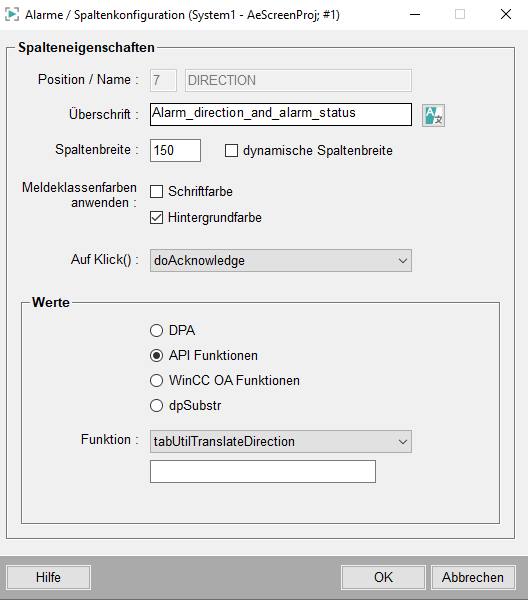Click the Spaltenbreite field showing 150
Image resolution: width=528 pixels, height=600 pixels.
[175, 150]
